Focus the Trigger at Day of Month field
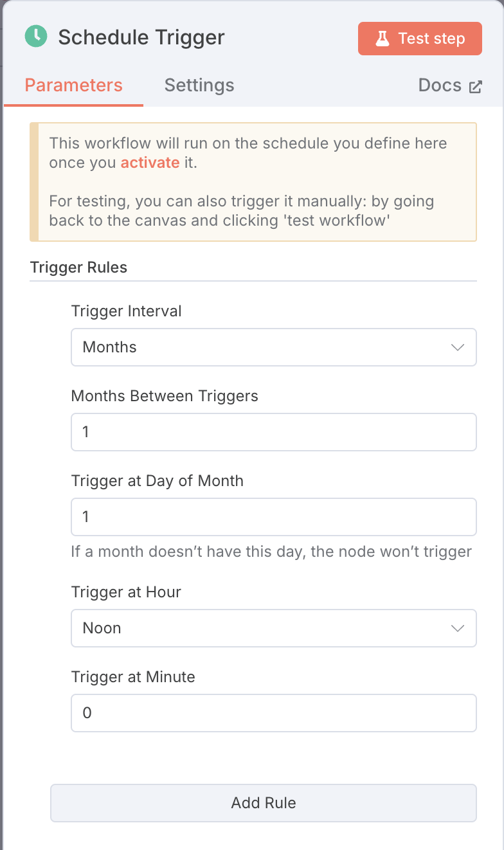Screen dimensions: 504x850 pyautogui.click(x=274, y=517)
